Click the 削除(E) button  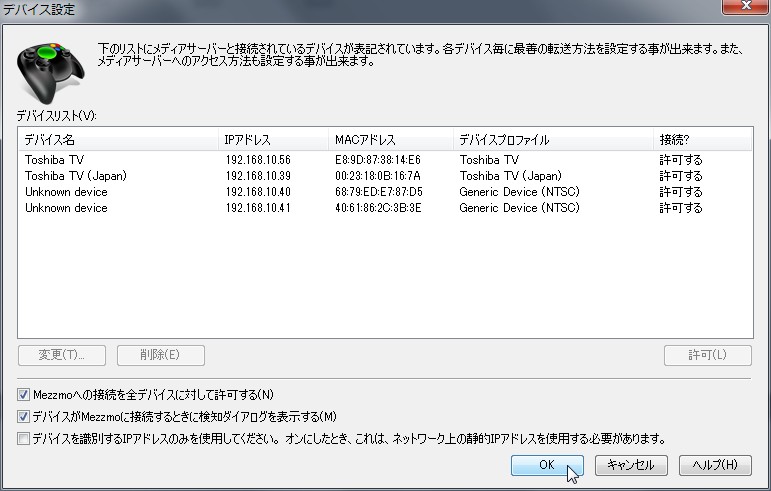pyautogui.click(x=161, y=355)
